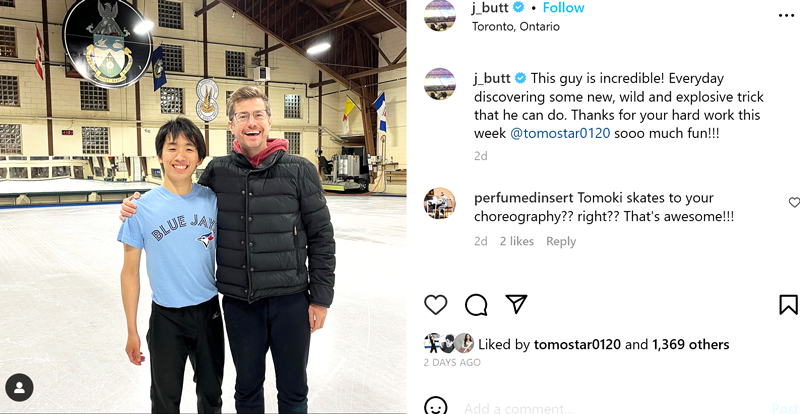The height and width of the screenshot is (414, 800).
Task: Show the list of 1,369 others who liked
Action: click(x=690, y=345)
